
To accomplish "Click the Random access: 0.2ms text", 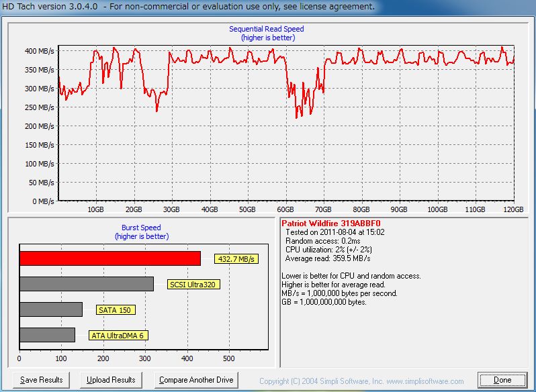I will (x=322, y=241).
